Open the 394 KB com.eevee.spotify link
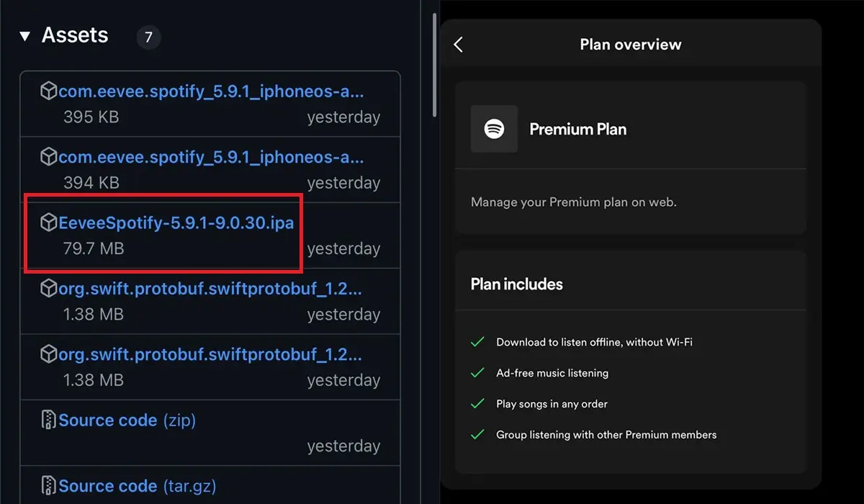 pyautogui.click(x=211, y=157)
